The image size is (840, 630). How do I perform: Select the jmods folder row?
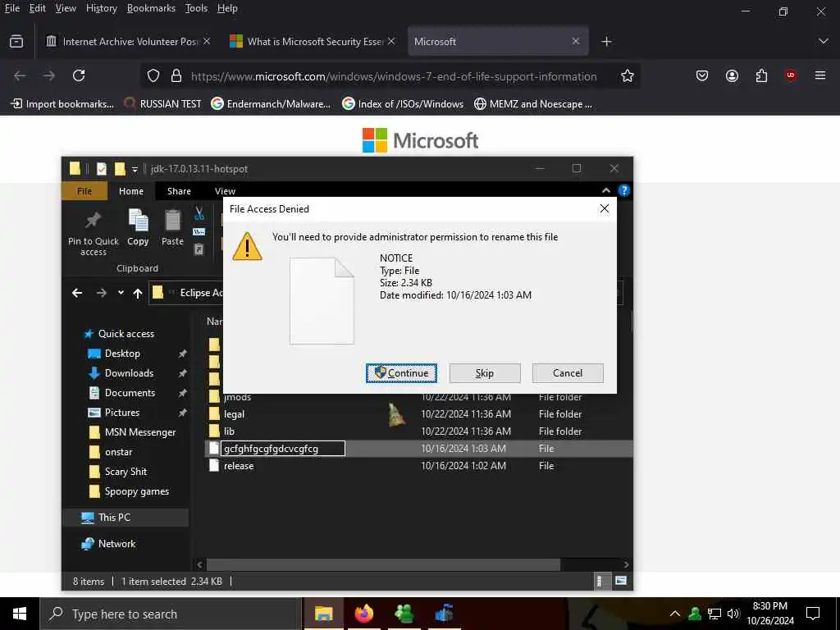[x=418, y=397]
